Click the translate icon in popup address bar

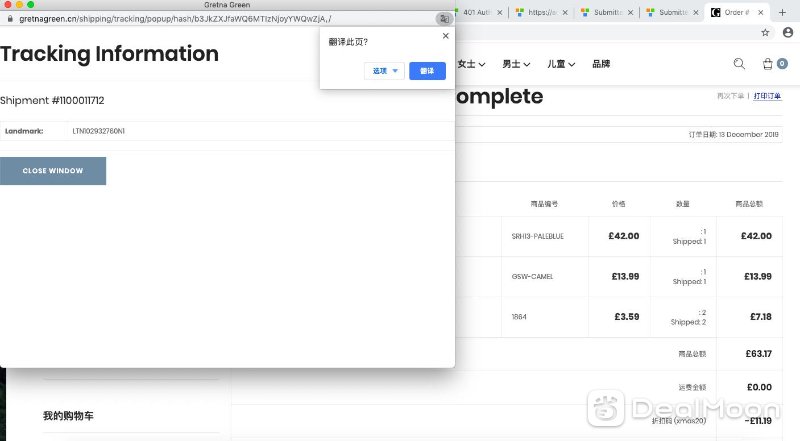coord(443,19)
